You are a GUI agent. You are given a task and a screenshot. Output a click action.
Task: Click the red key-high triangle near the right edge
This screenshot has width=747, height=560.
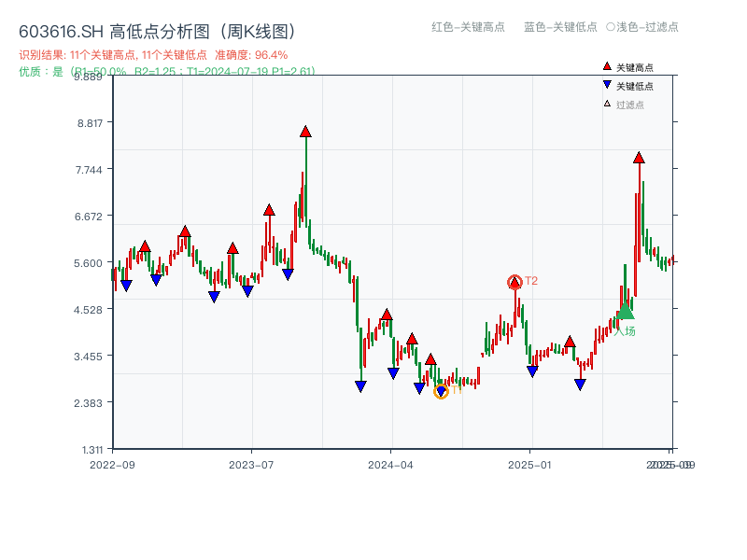(640, 159)
